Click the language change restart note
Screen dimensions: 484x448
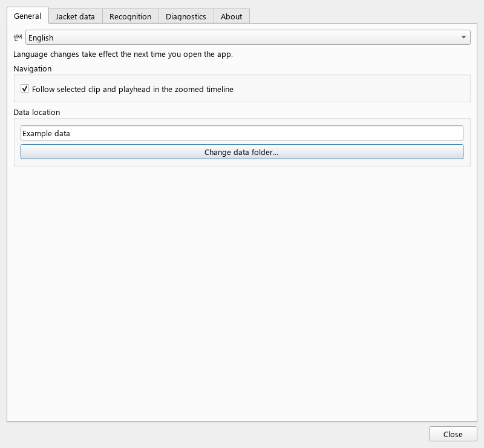coord(123,54)
